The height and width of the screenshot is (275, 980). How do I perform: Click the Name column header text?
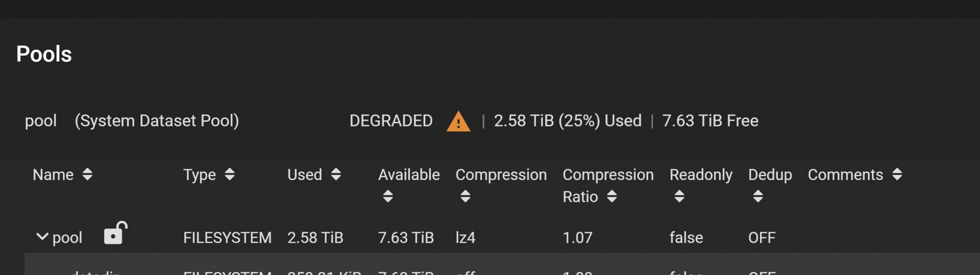pyautogui.click(x=53, y=175)
